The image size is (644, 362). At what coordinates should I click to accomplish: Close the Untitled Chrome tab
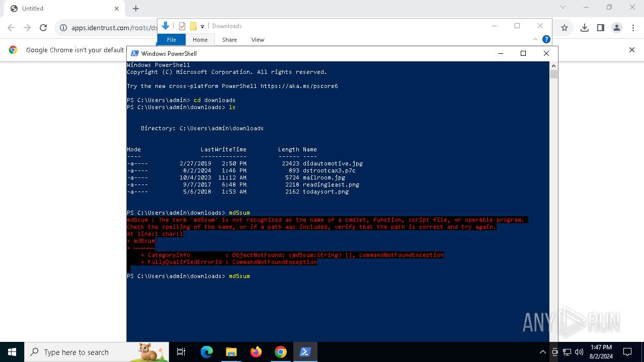point(117,9)
